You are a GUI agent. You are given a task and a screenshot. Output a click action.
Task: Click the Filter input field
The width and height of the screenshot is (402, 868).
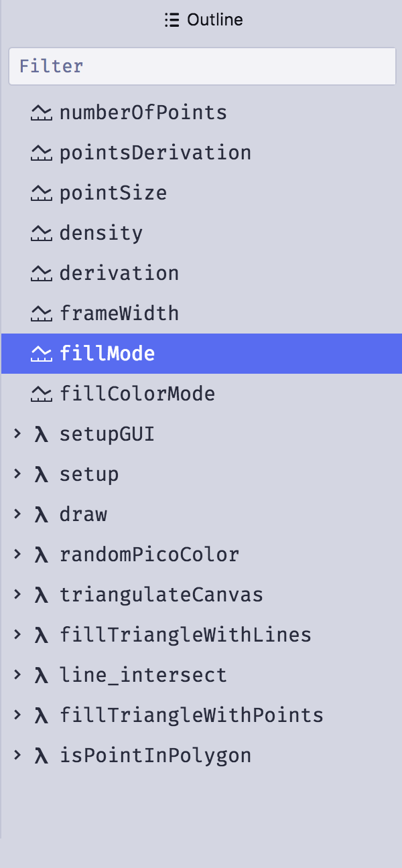[x=202, y=66]
